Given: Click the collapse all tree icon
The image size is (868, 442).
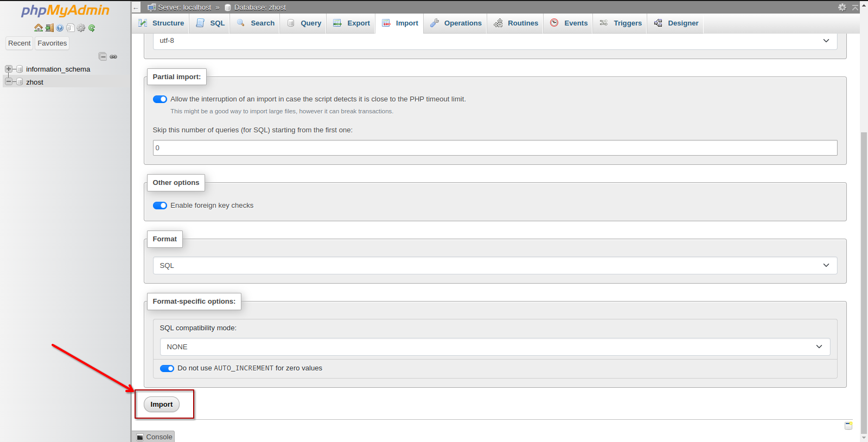Looking at the screenshot, I should [x=103, y=56].
